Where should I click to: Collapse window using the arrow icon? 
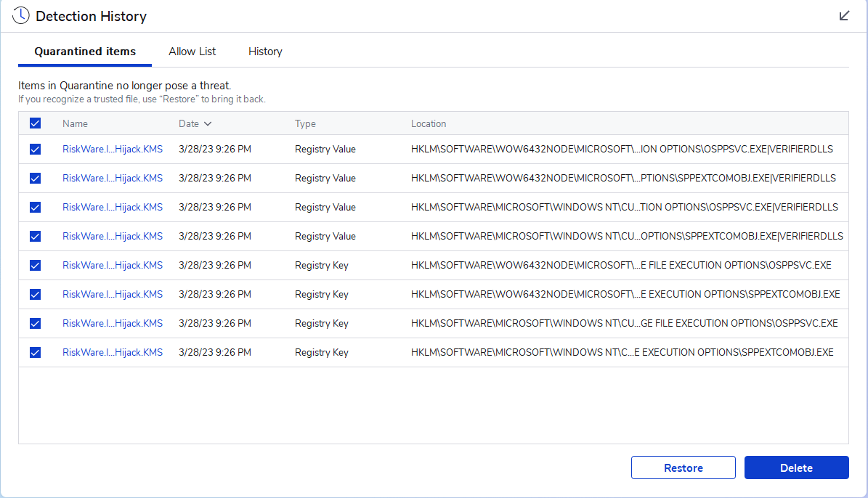[843, 15]
